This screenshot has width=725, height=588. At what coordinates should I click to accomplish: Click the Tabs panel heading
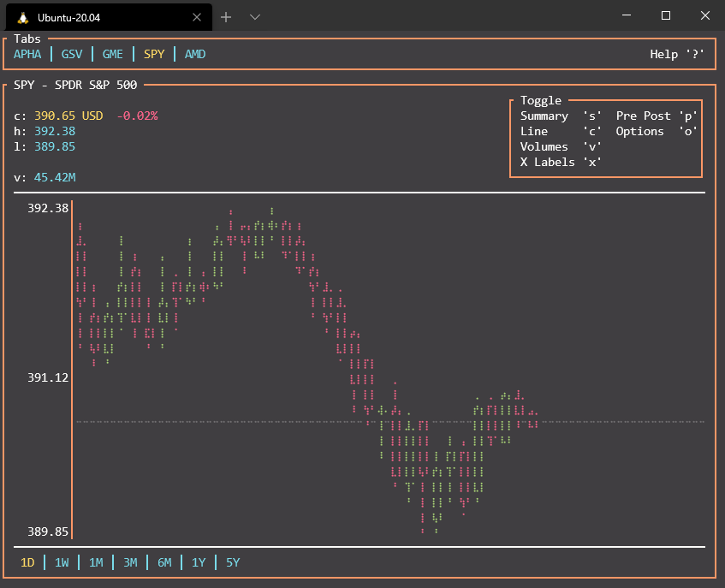tap(27, 39)
